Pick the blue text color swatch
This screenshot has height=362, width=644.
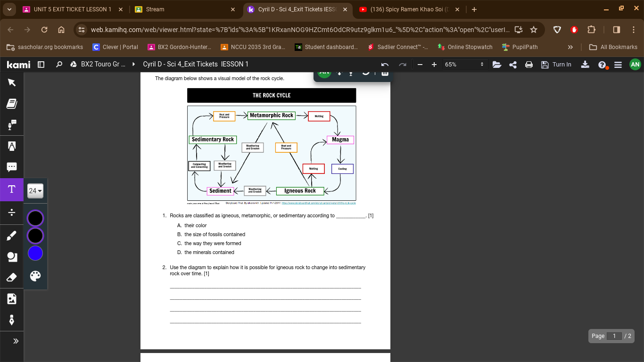[x=35, y=253]
